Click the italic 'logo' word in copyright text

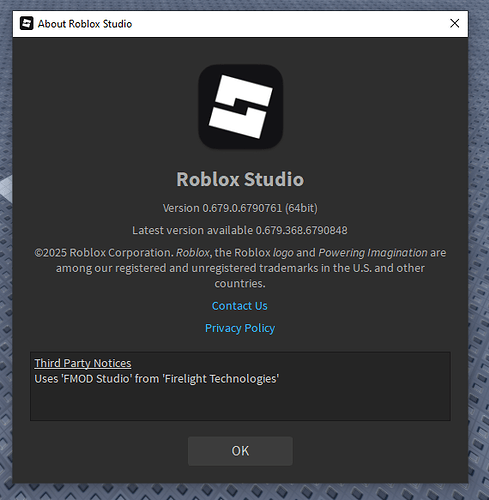pos(283,253)
